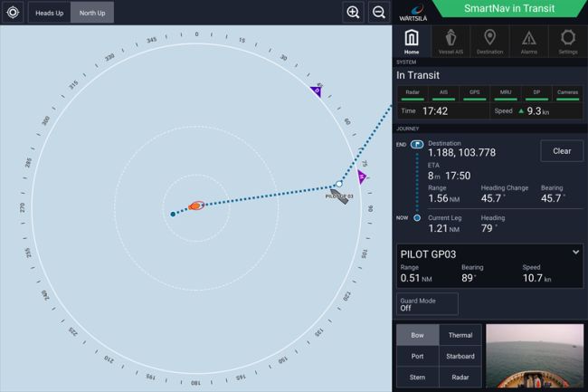Open the Alarms tab
This screenshot has height=392, width=588.
(529, 42)
